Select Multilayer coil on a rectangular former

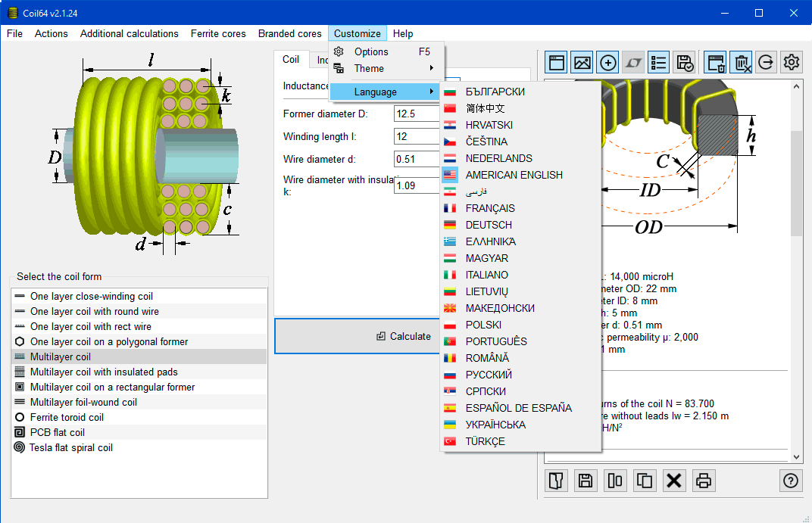139,387
